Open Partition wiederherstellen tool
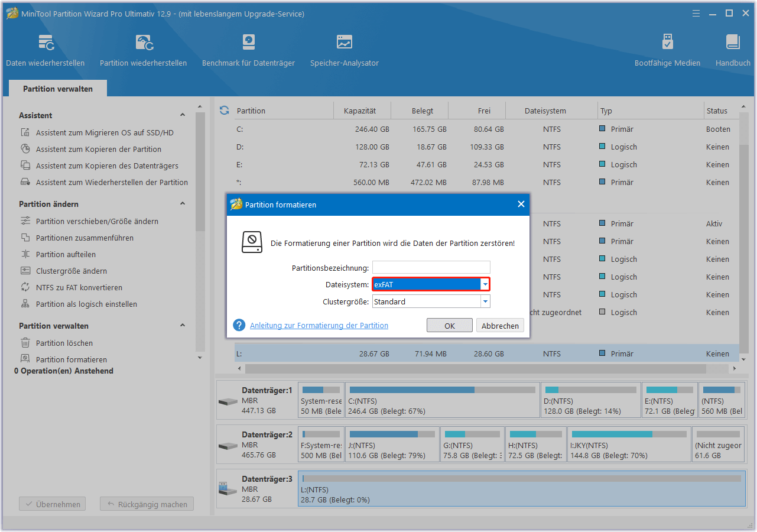Image resolution: width=757 pixels, height=532 pixels. tap(143, 51)
